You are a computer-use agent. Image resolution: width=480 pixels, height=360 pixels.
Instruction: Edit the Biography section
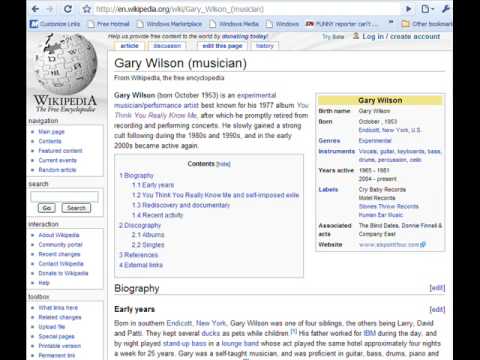click(437, 288)
